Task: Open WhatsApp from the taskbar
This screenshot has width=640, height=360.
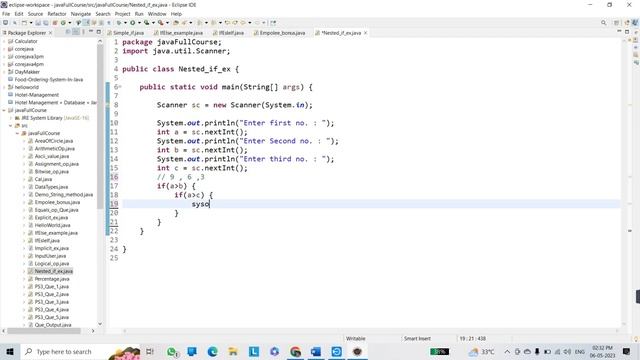Action: pos(172,352)
